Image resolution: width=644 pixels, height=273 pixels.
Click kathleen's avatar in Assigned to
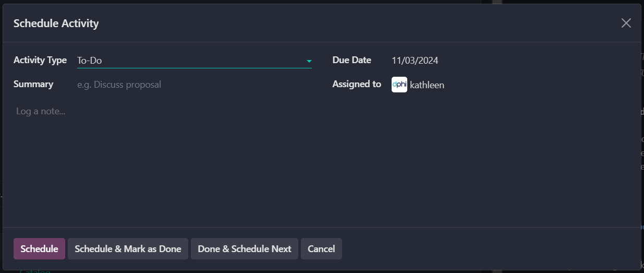399,85
